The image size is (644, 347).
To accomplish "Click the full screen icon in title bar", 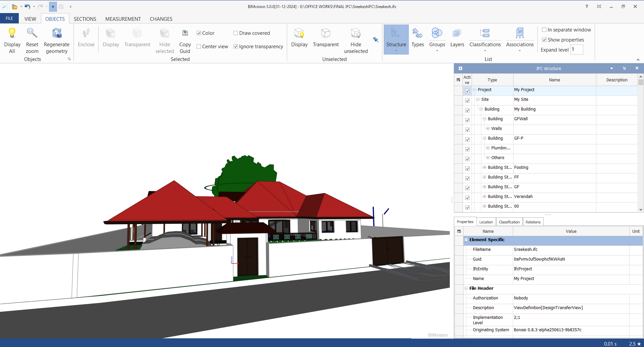I will point(599,6).
